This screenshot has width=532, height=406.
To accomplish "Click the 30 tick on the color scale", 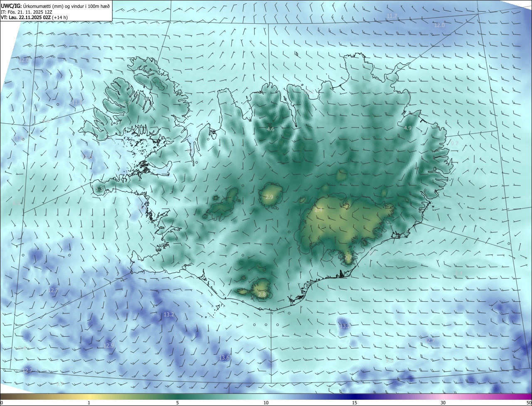I will (443, 403).
